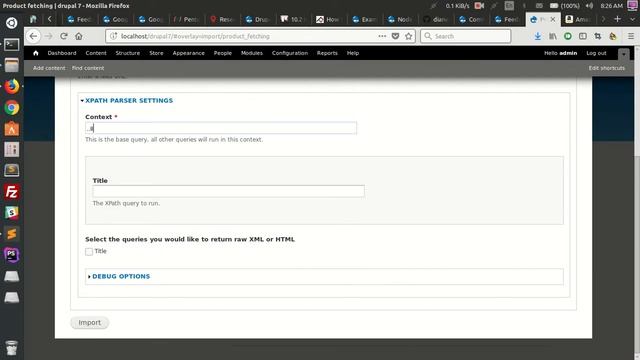Toggle the Firefox sidebar view
Screen dimensions: 640x360
pyautogui.click(x=583, y=36)
